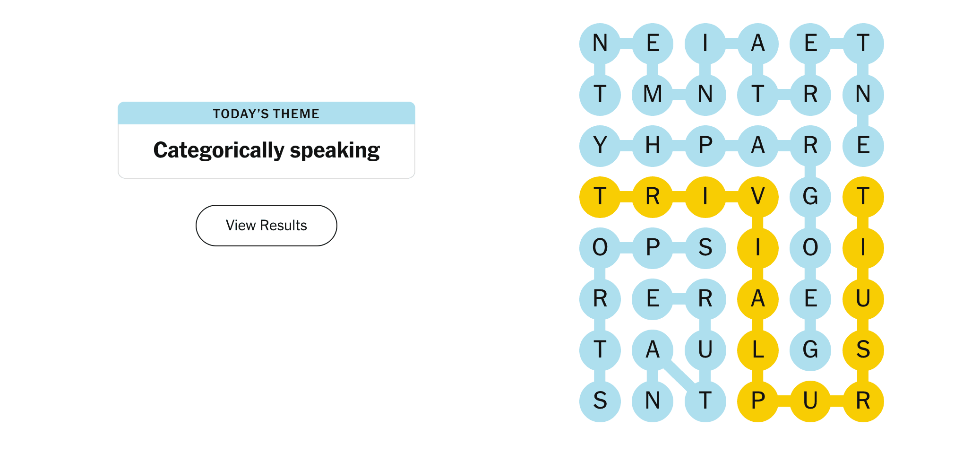Tap the yellow R ending PURSUIT's corner

(x=863, y=401)
